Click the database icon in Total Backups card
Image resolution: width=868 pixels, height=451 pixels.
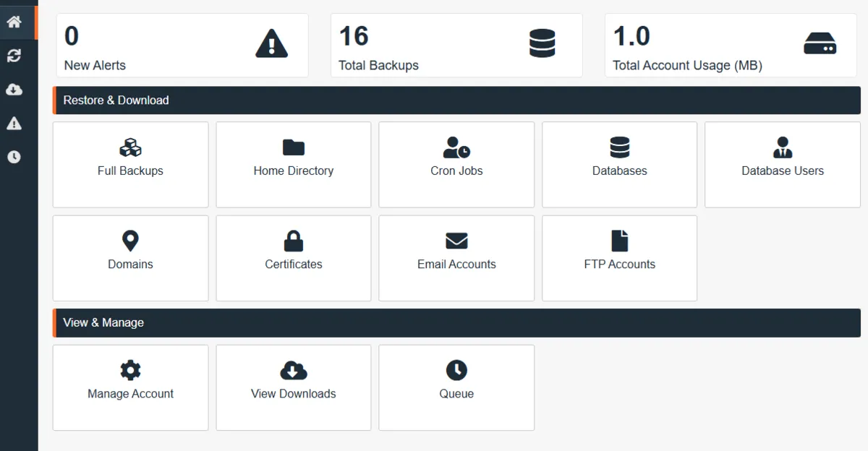pyautogui.click(x=542, y=43)
